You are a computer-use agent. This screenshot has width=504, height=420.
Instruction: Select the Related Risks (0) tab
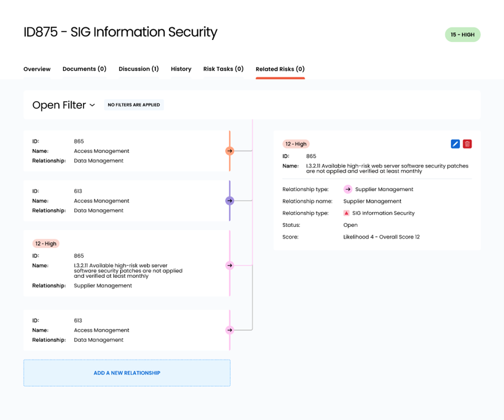click(x=281, y=69)
